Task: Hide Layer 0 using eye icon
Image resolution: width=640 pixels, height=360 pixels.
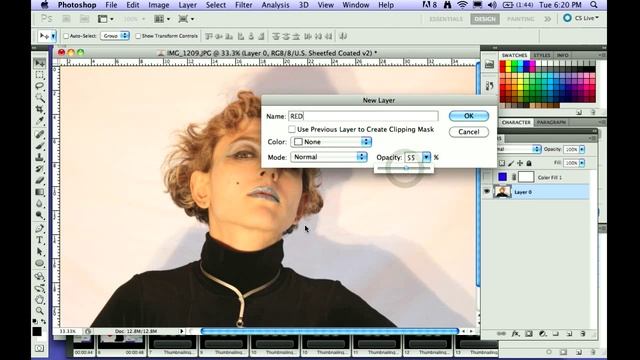Action: 487,191
